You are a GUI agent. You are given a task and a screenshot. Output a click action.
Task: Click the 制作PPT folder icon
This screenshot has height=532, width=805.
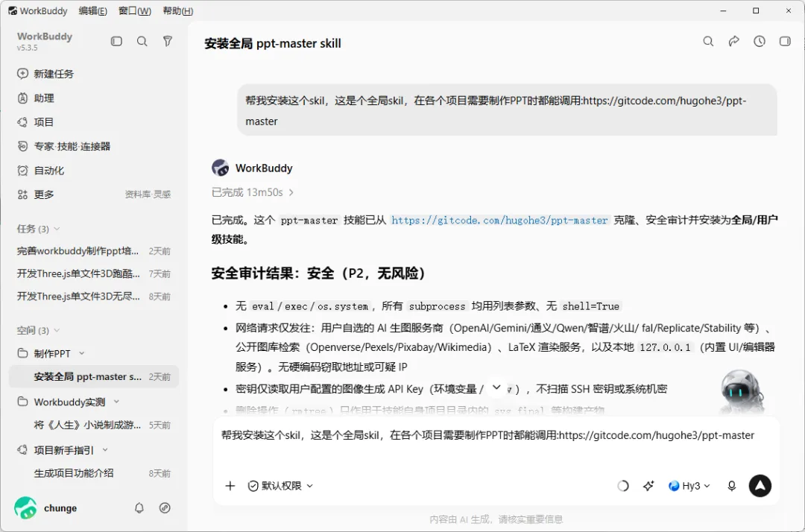[22, 353]
